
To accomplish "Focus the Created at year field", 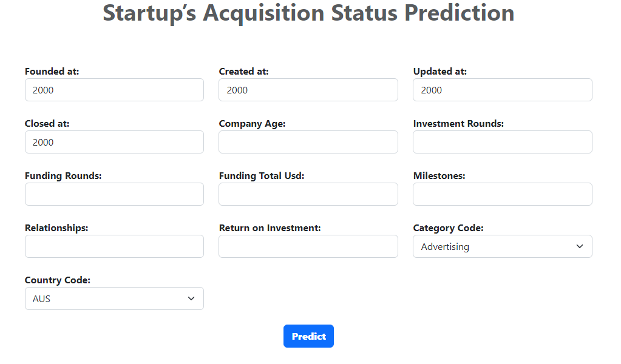I will click(x=308, y=90).
